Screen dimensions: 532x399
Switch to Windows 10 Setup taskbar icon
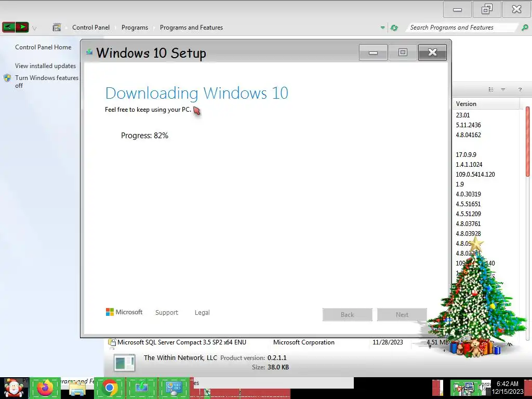(x=142, y=388)
